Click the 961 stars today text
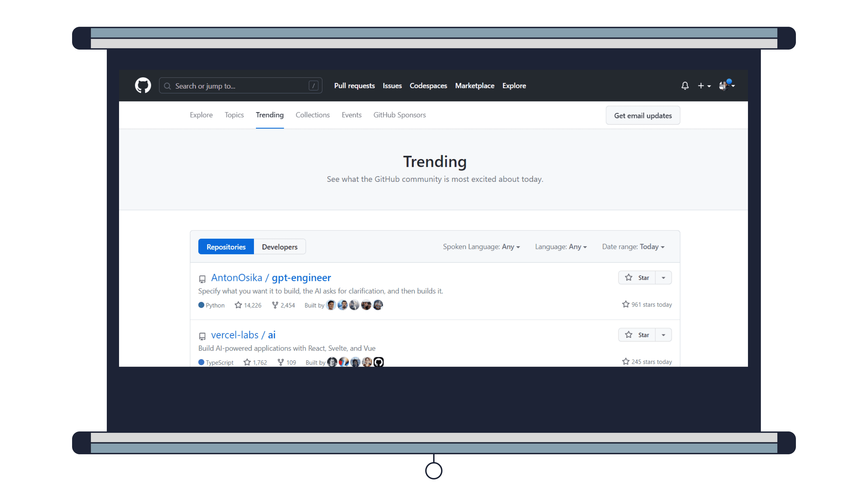The image size is (868, 486). [647, 304]
